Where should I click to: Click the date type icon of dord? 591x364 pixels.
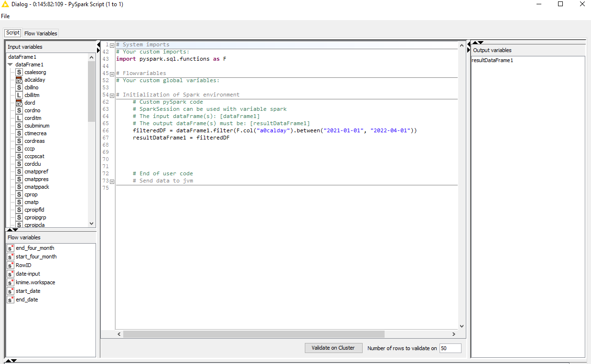(x=19, y=103)
